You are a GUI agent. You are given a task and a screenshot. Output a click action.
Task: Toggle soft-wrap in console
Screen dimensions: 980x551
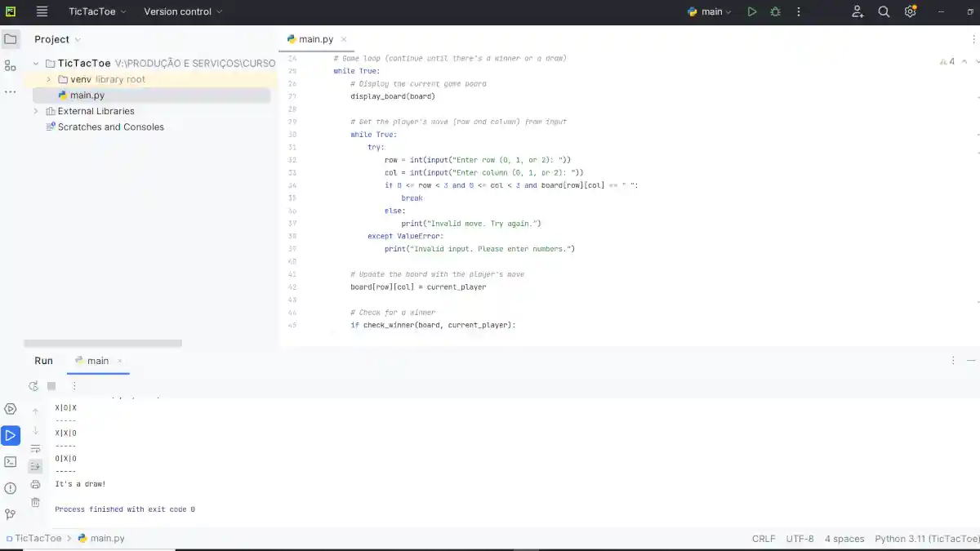click(35, 449)
